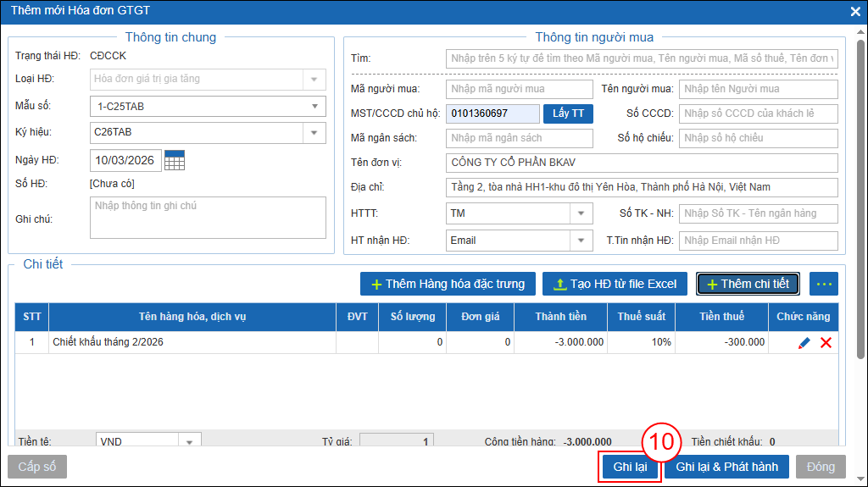This screenshot has width=868, height=487.
Task: Click Ghi lại & Phát hành button
Action: click(726, 467)
